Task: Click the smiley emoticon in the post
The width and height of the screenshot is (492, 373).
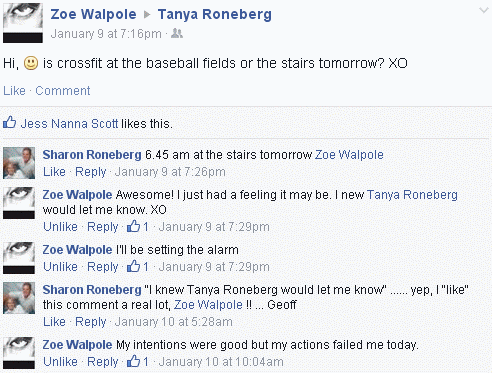Action: click(31, 63)
